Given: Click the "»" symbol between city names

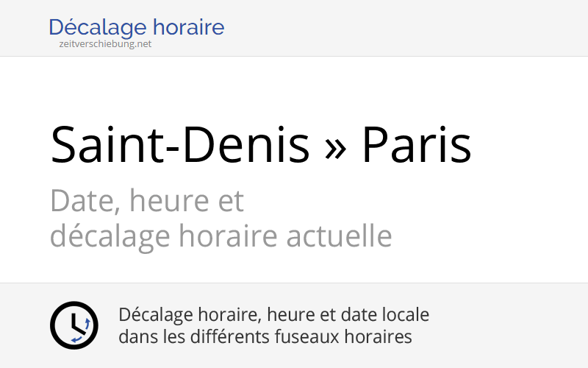Looking at the screenshot, I should (x=335, y=146).
